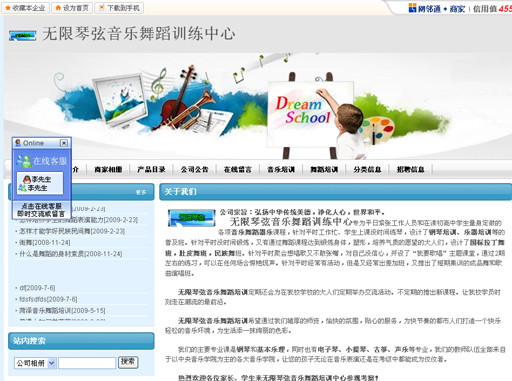The image size is (512, 381).
Task: Click the site search text field
Action: (x=87, y=363)
